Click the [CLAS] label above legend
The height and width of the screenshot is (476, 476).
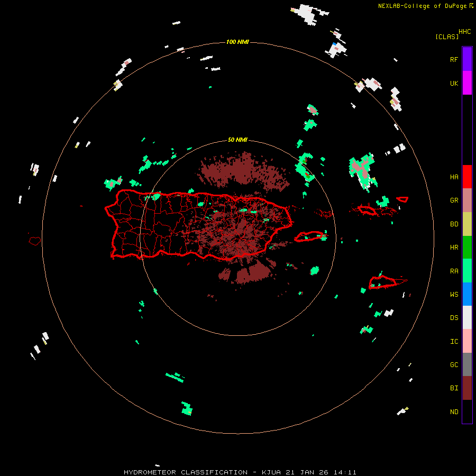tap(447, 36)
